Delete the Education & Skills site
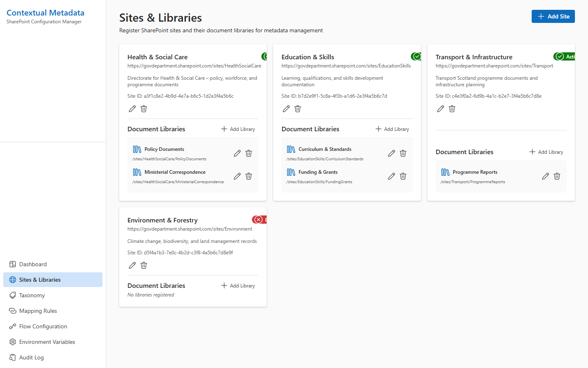The width and height of the screenshot is (588, 368). click(298, 109)
